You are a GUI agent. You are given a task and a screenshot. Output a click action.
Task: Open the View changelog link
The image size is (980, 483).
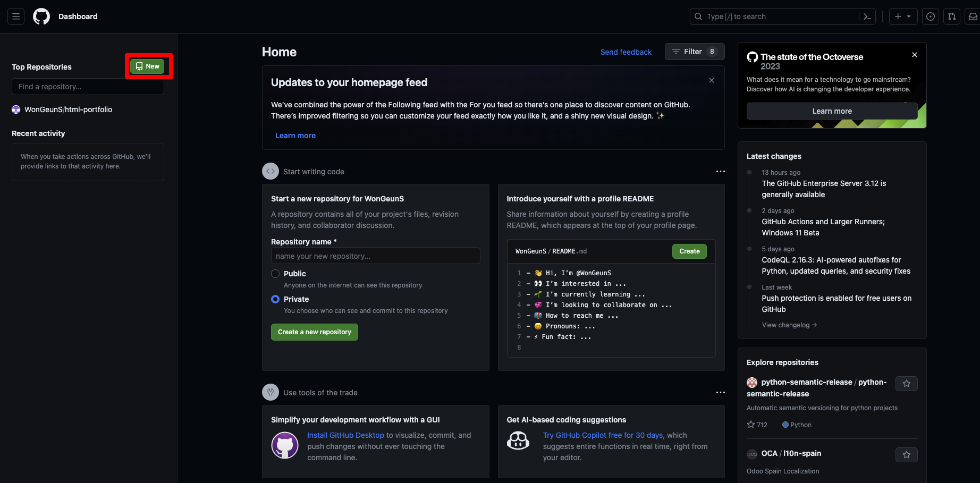(789, 325)
